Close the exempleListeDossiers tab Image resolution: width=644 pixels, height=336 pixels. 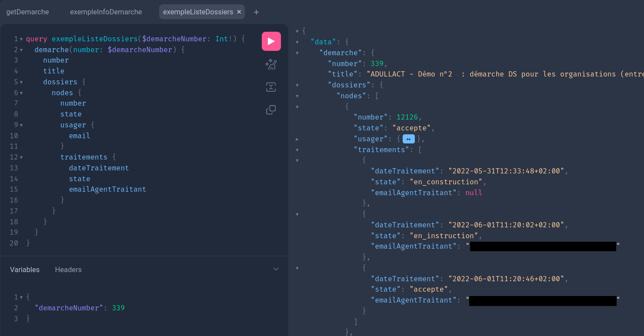[239, 12]
